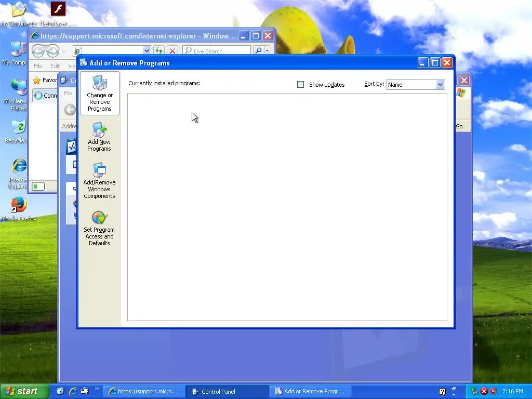Expand the Internet Explorer address bar dropdown
The height and width of the screenshot is (399, 532).
tap(147, 51)
